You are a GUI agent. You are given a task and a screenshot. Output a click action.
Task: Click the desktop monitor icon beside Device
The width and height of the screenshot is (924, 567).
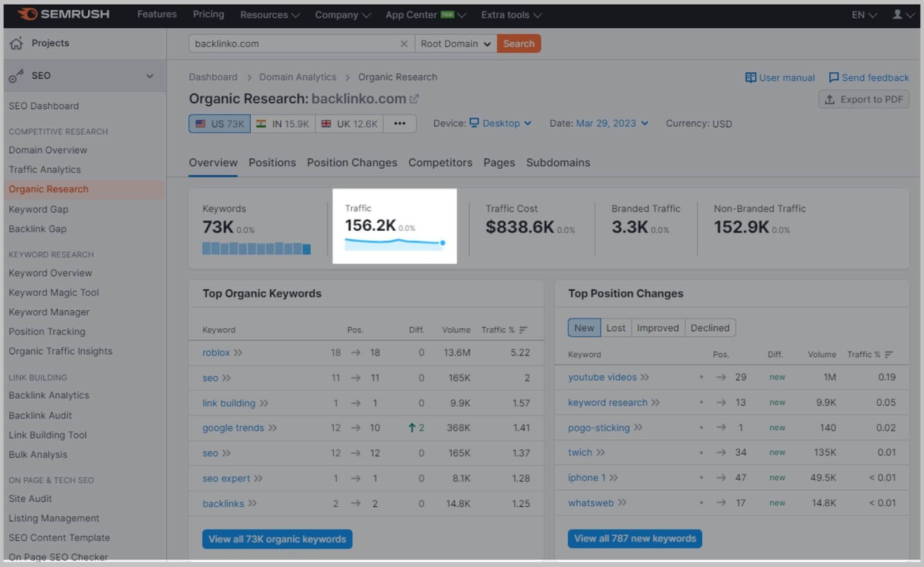pos(474,123)
